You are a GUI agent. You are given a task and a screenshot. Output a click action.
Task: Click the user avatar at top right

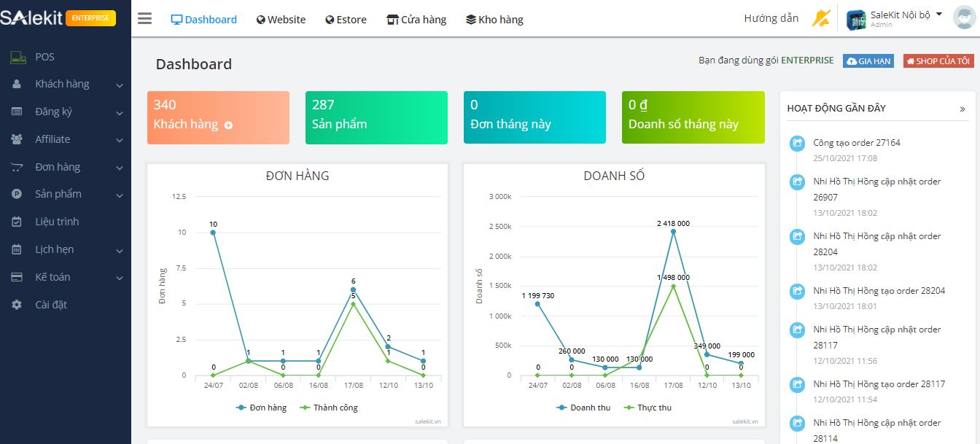[x=964, y=17]
